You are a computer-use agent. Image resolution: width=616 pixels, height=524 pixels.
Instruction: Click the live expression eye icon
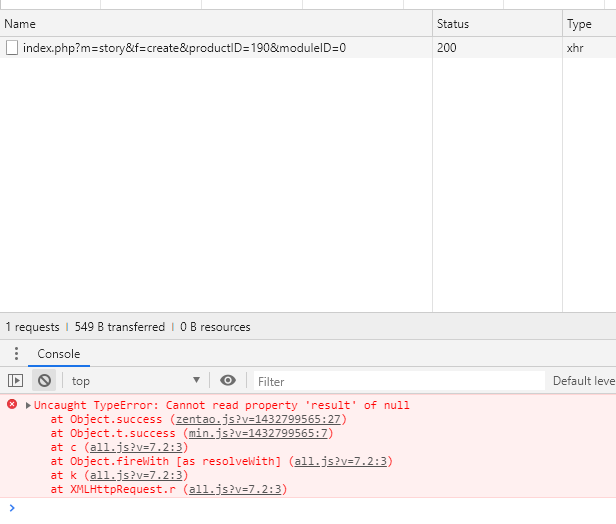[228, 381]
